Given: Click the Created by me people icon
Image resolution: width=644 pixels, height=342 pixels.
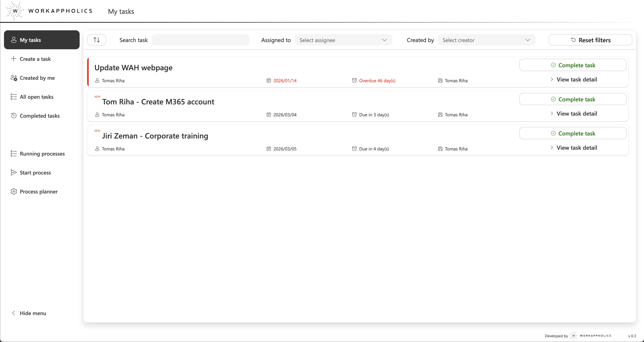Looking at the screenshot, I should point(13,78).
